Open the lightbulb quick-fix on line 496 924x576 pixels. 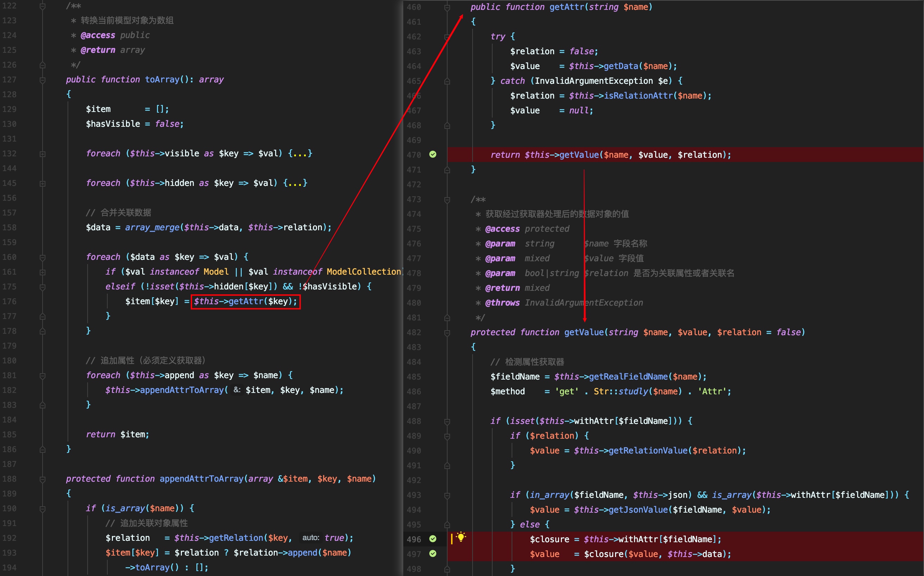click(x=461, y=537)
